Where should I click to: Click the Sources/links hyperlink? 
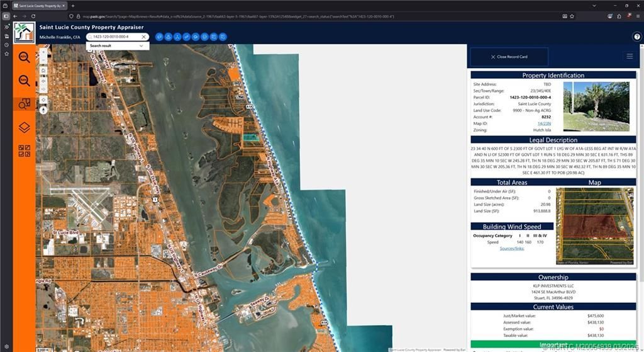pos(512,248)
